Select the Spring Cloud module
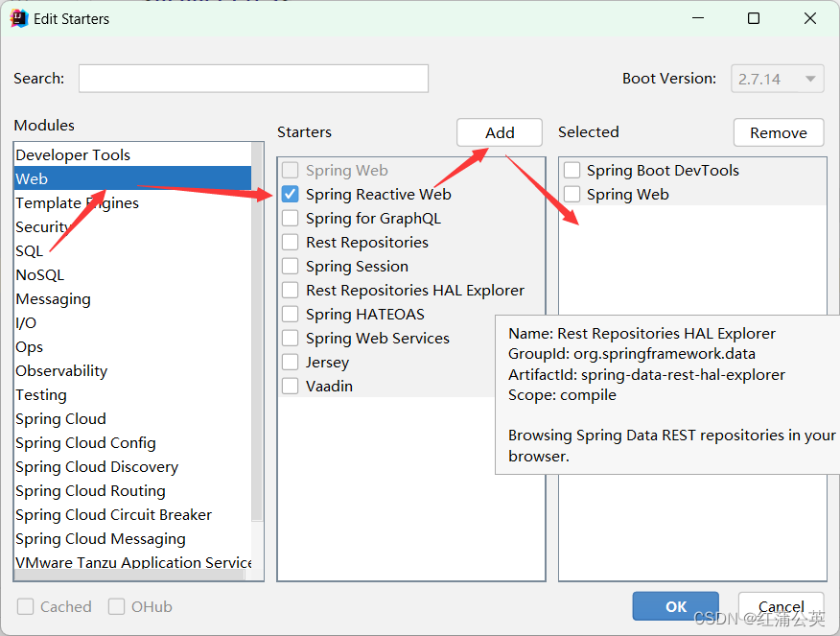The height and width of the screenshot is (636, 840). pos(133,418)
